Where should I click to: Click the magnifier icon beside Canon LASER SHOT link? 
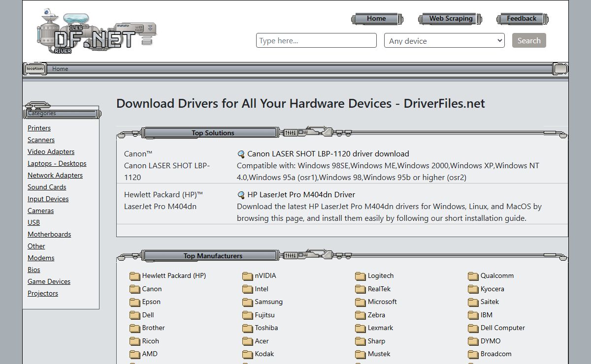click(x=241, y=154)
